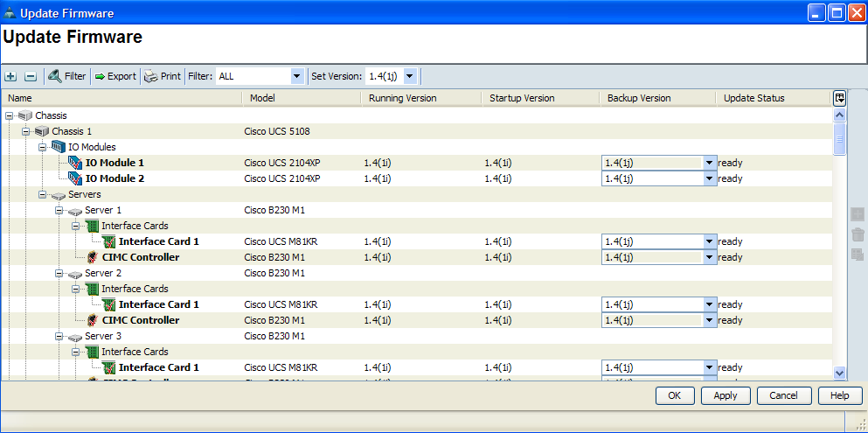Print the firmware list

[x=162, y=77]
